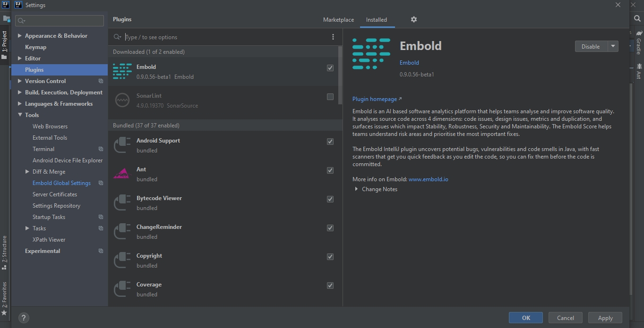
Task: Open the www.embold.io link
Action: point(429,179)
